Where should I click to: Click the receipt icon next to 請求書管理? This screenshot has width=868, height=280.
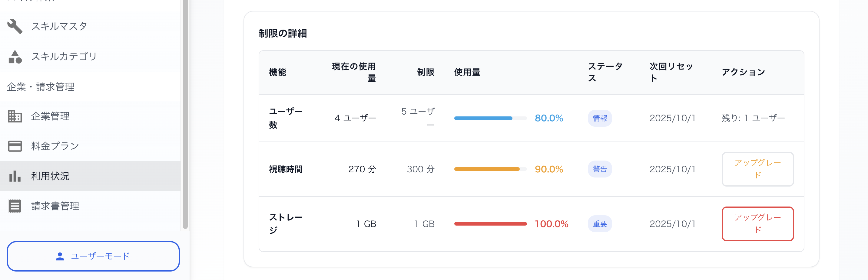pyautogui.click(x=14, y=206)
